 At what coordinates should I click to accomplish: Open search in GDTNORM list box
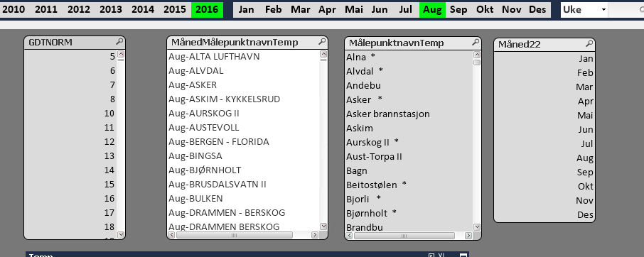tap(119, 41)
